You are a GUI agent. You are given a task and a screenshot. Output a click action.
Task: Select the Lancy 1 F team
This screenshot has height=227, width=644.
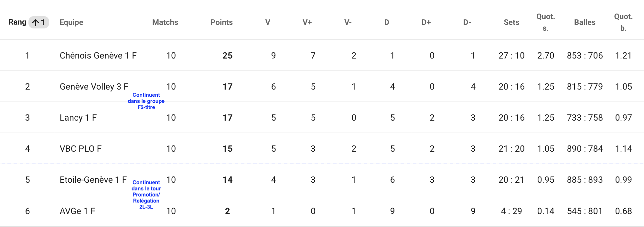click(x=78, y=118)
